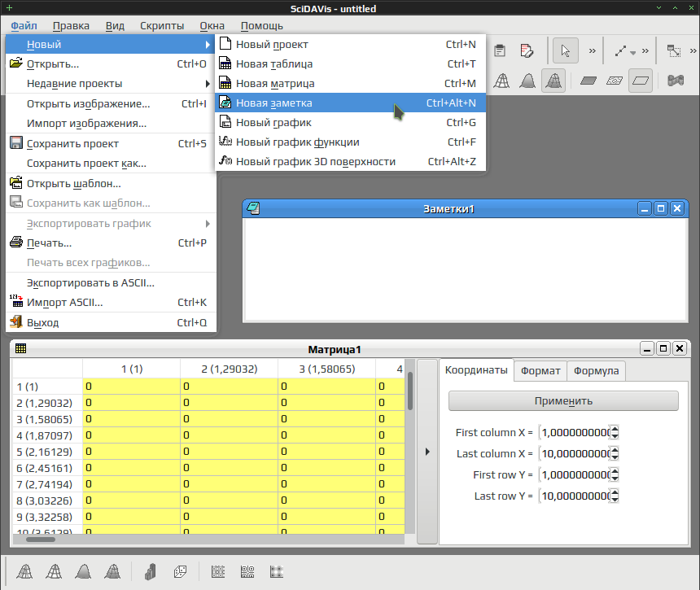Select the floor isolines icon
700x590 pixels.
coord(615,81)
